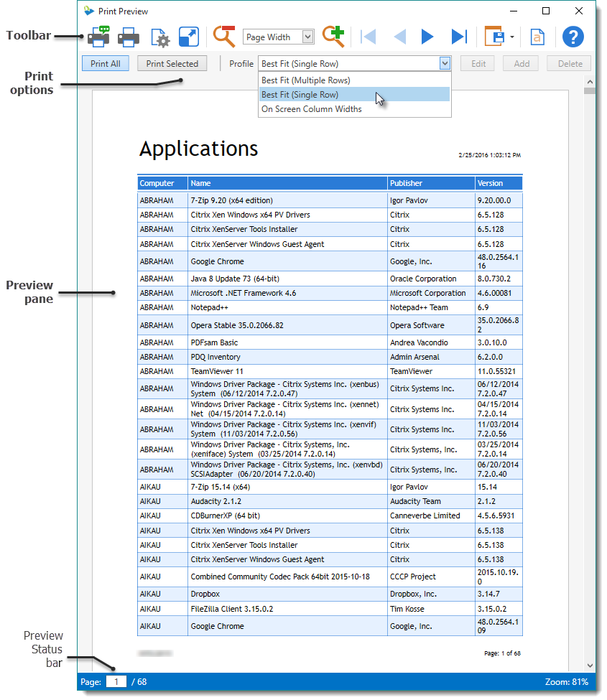Click the Applications report title
This screenshot has width=607, height=700.
(x=198, y=149)
